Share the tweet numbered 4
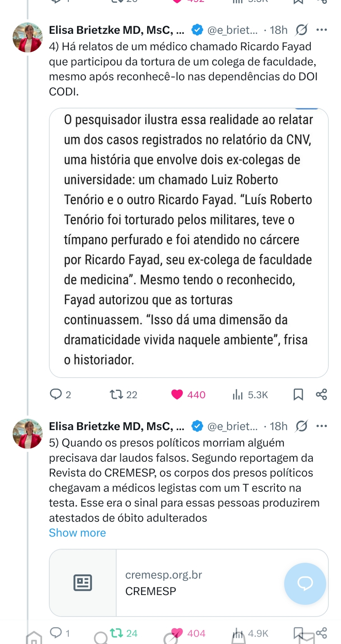Image resolution: width=341 pixels, height=644 pixels. tap(321, 394)
